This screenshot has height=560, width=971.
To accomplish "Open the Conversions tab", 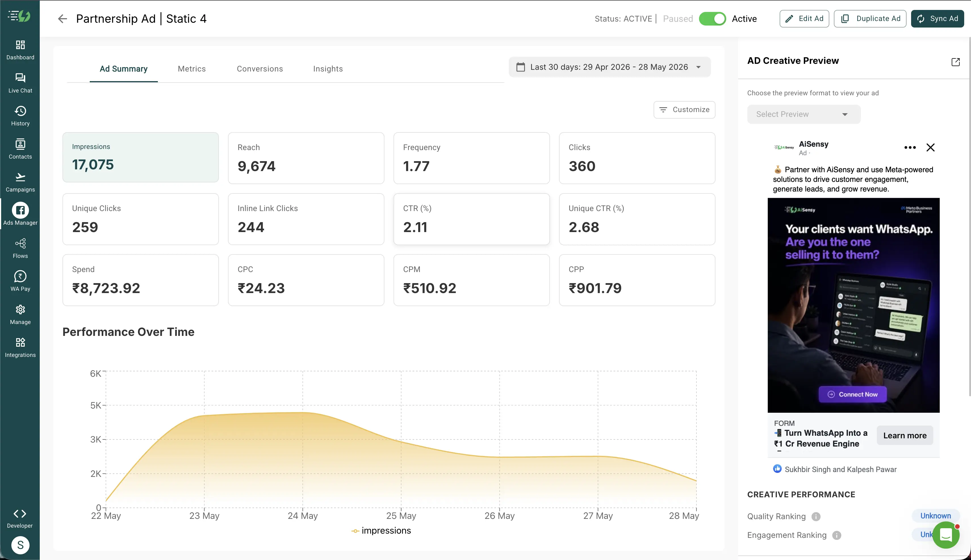I will click(x=260, y=69).
